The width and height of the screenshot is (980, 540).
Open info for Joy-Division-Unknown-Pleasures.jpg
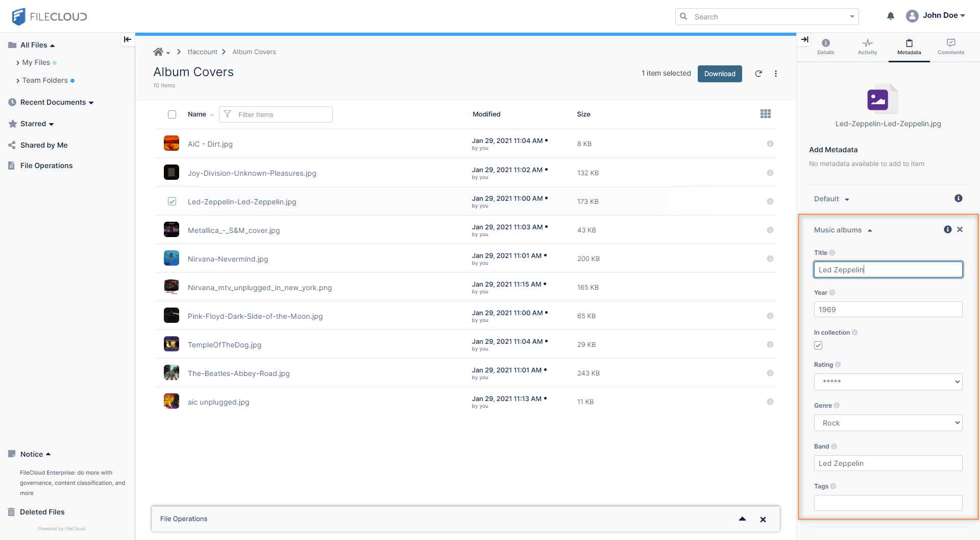click(x=770, y=173)
